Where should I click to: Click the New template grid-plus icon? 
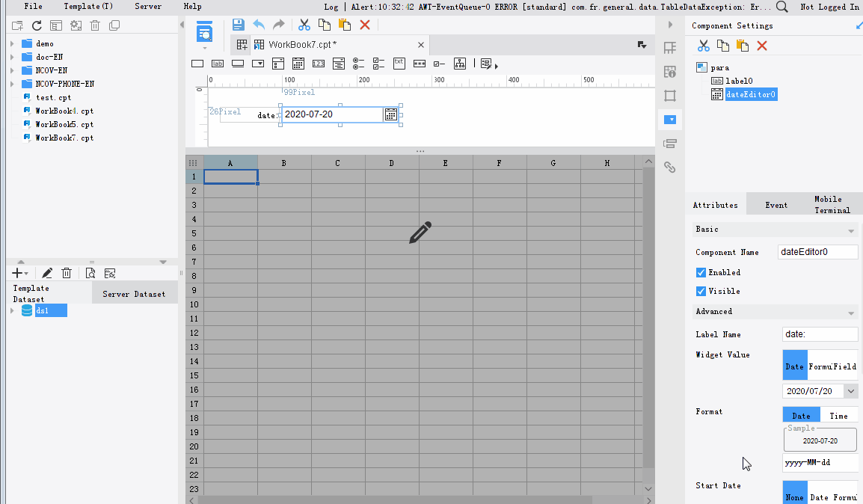(x=242, y=45)
